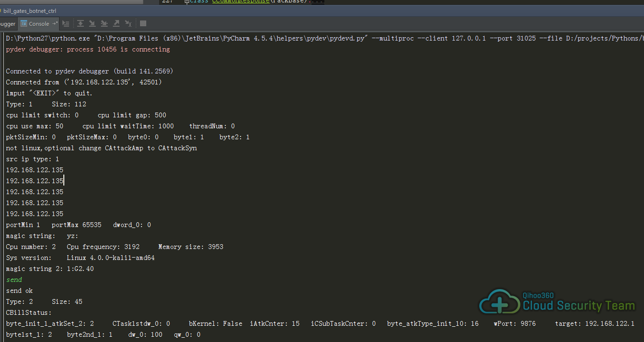Select the Console tab
The image size is (644, 342).
(x=38, y=23)
